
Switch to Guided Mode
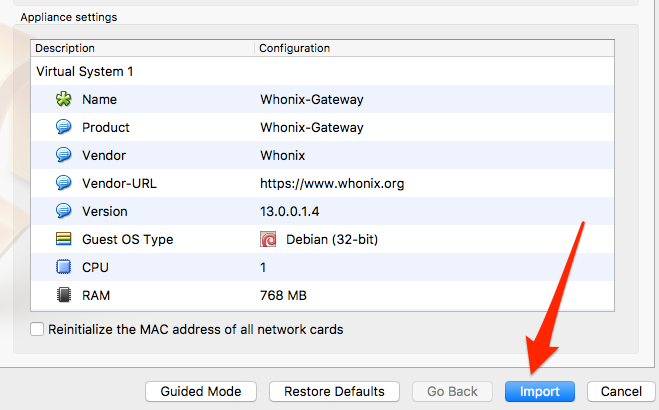coord(201,392)
